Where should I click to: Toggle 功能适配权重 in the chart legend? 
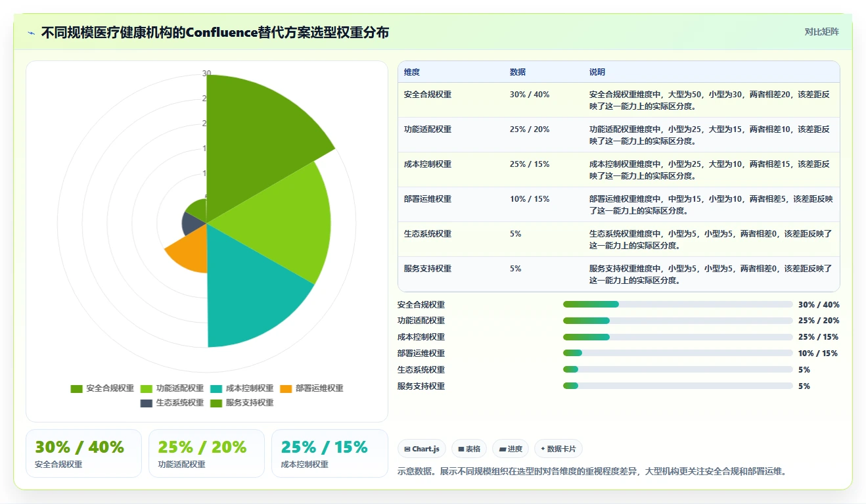[172, 388]
